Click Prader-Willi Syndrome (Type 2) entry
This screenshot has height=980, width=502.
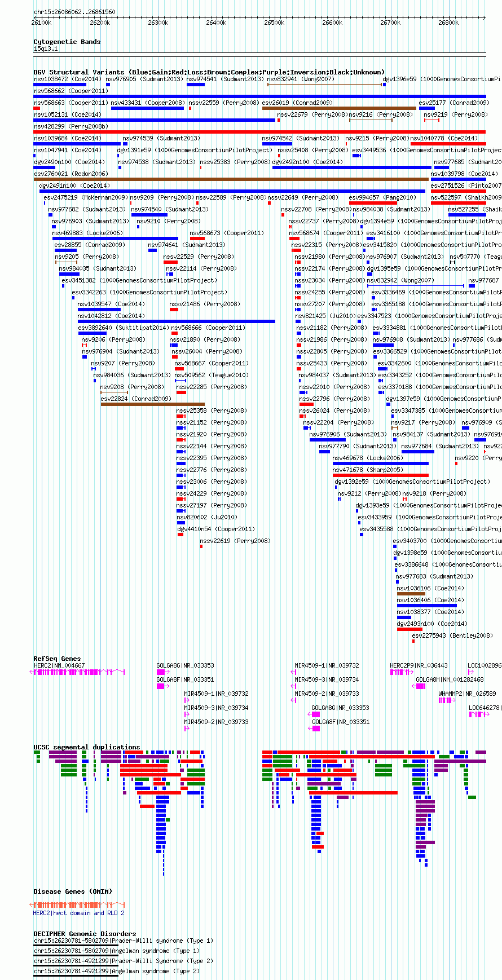pyautogui.click(x=123, y=961)
